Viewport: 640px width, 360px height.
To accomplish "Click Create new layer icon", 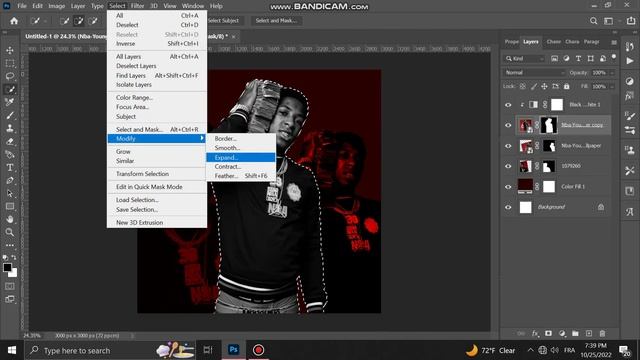I will click(x=589, y=333).
